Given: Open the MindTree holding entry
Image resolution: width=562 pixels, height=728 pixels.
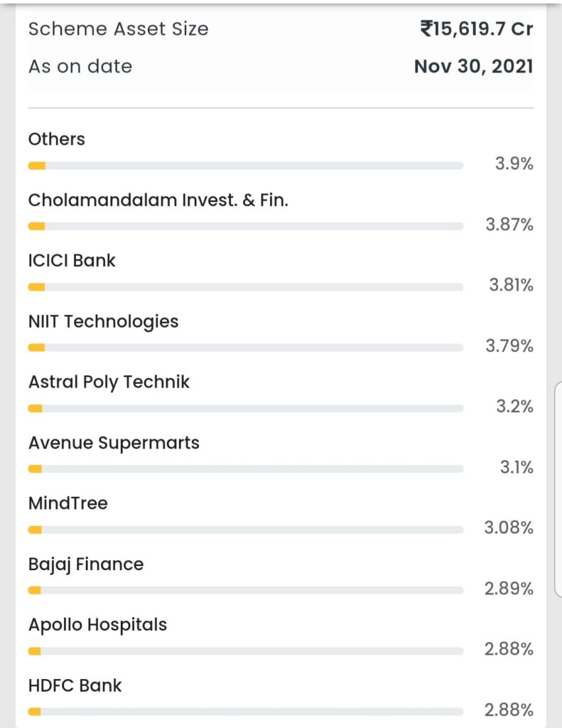Looking at the screenshot, I should pyautogui.click(x=281, y=516).
